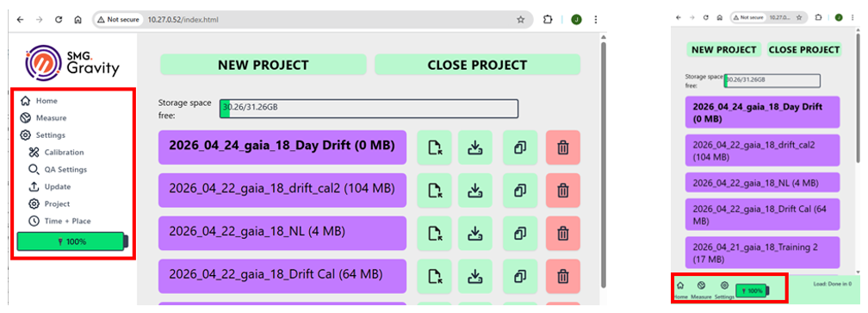Click storage space bar in the wide window

click(369, 109)
